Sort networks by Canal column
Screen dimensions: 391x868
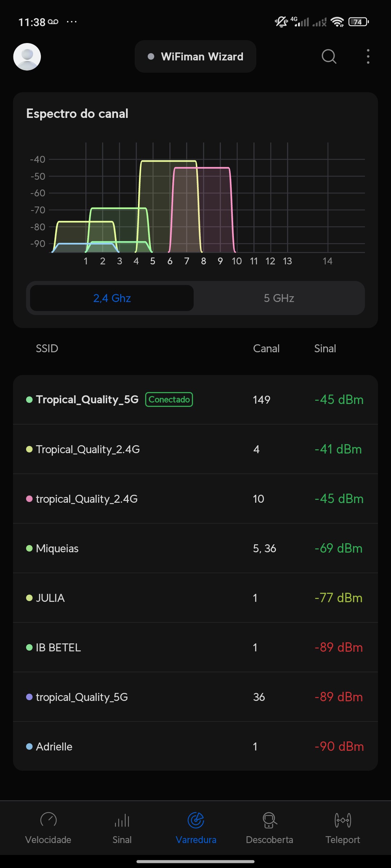(x=266, y=349)
